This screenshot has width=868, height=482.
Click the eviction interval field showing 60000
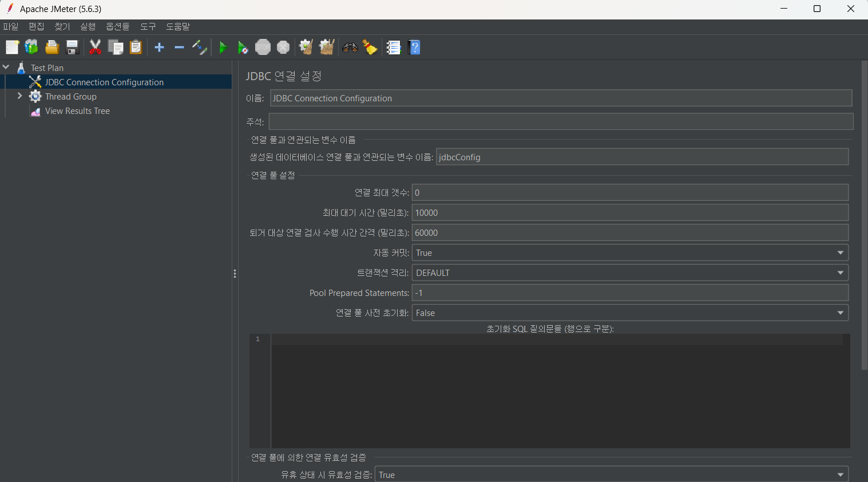click(x=630, y=232)
